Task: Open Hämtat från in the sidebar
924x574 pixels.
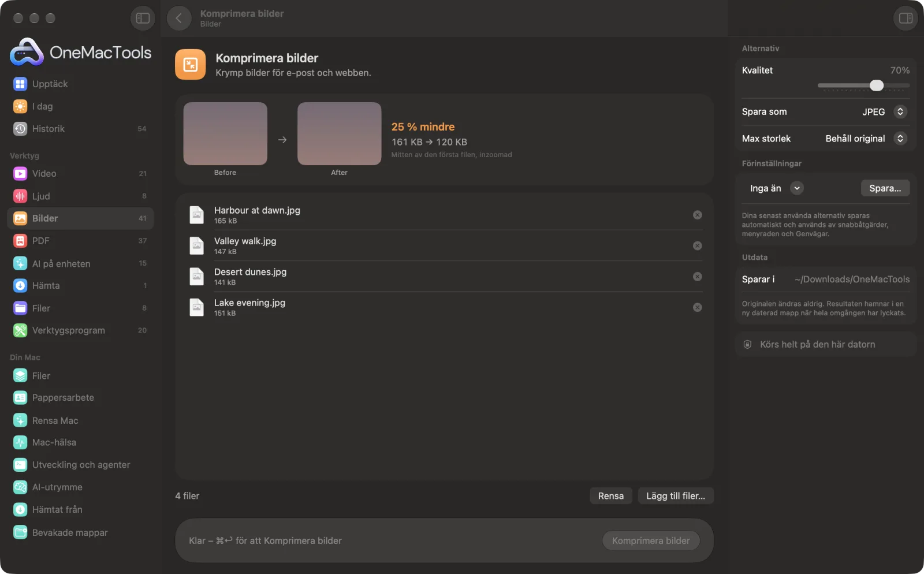Action: [x=80, y=510]
